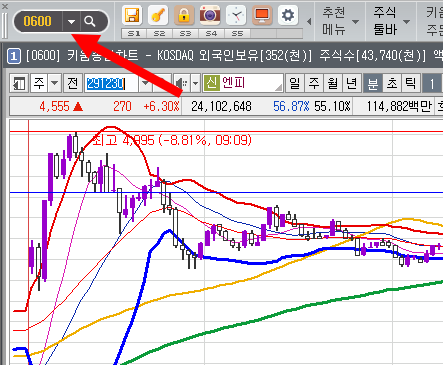
Task: Close the panel with top-left X
Action: [4, 6]
